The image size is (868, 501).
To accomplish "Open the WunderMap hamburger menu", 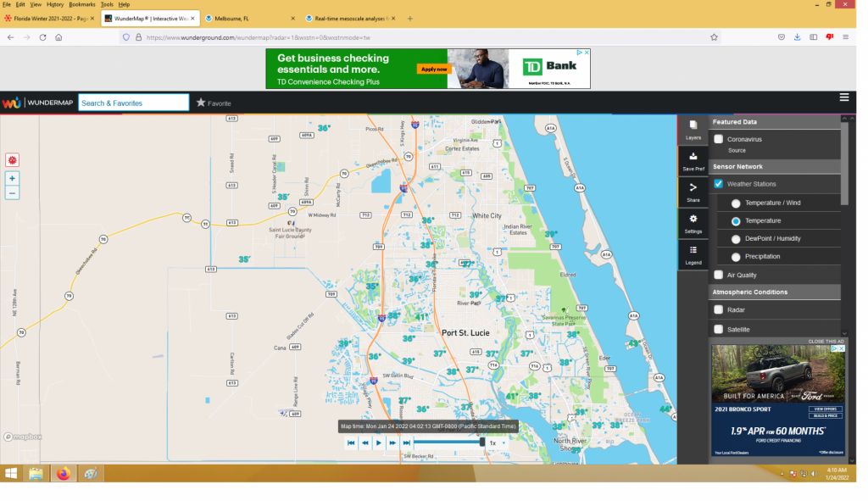I will pyautogui.click(x=844, y=97).
